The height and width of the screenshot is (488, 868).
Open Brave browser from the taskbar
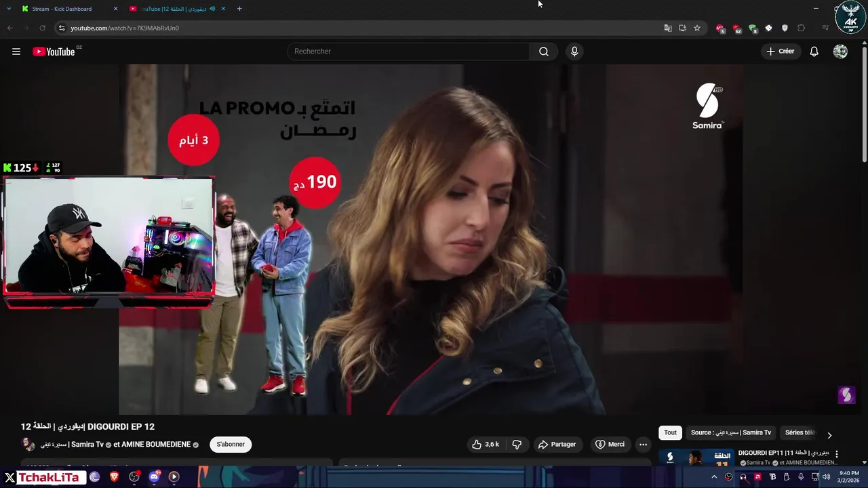[x=114, y=477]
